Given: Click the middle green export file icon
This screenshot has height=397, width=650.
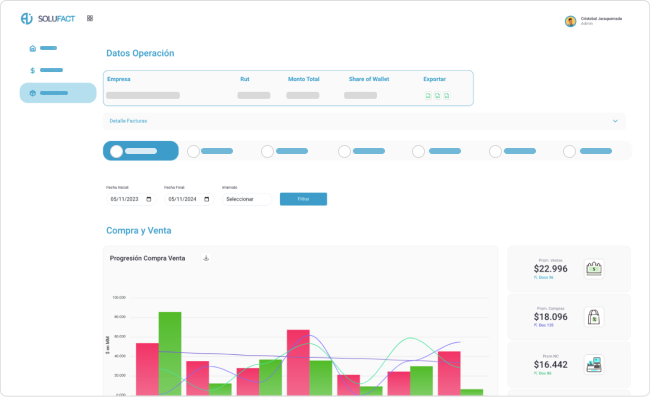Looking at the screenshot, I should [x=437, y=96].
